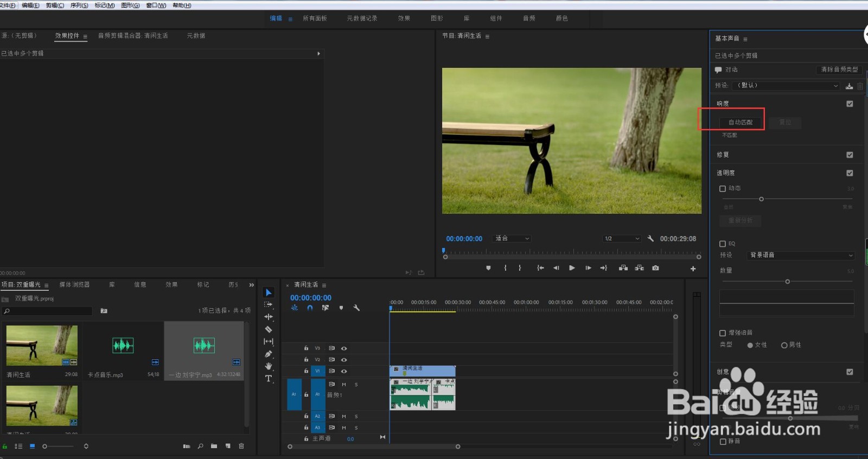The height and width of the screenshot is (459, 868).
Task: Select the Razor tool
Action: pyautogui.click(x=269, y=329)
